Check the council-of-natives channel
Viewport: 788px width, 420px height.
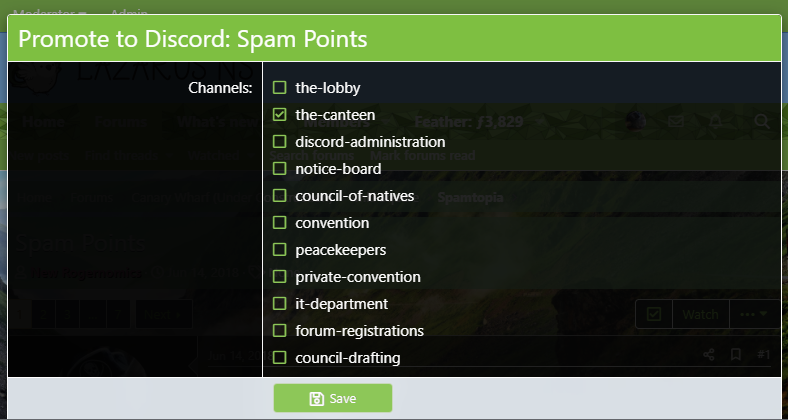[x=280, y=195]
